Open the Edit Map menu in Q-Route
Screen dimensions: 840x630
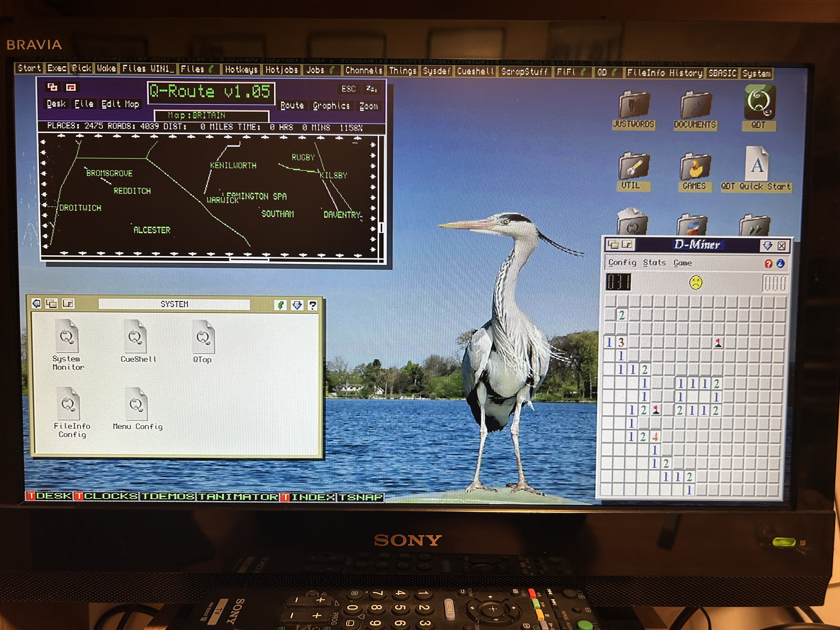120,104
